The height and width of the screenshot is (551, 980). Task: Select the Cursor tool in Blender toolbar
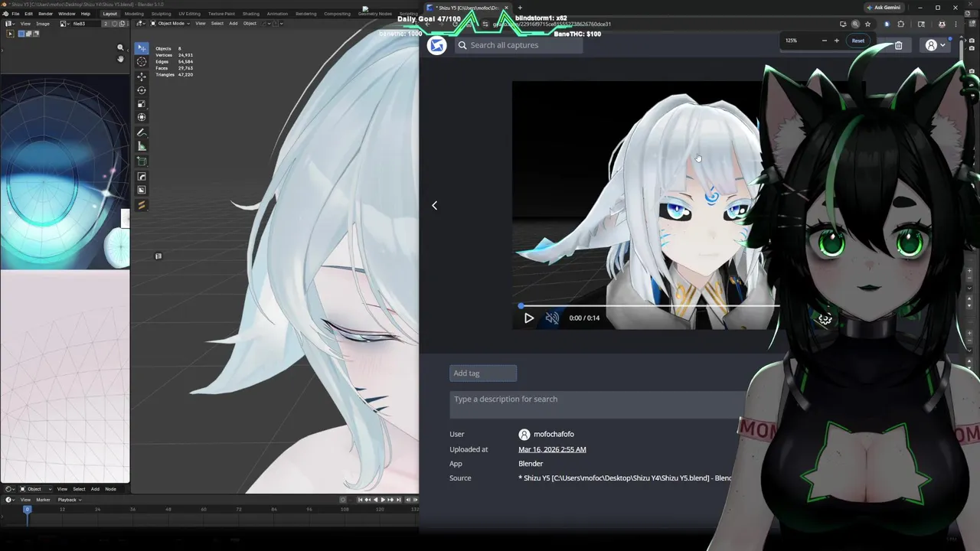point(142,61)
